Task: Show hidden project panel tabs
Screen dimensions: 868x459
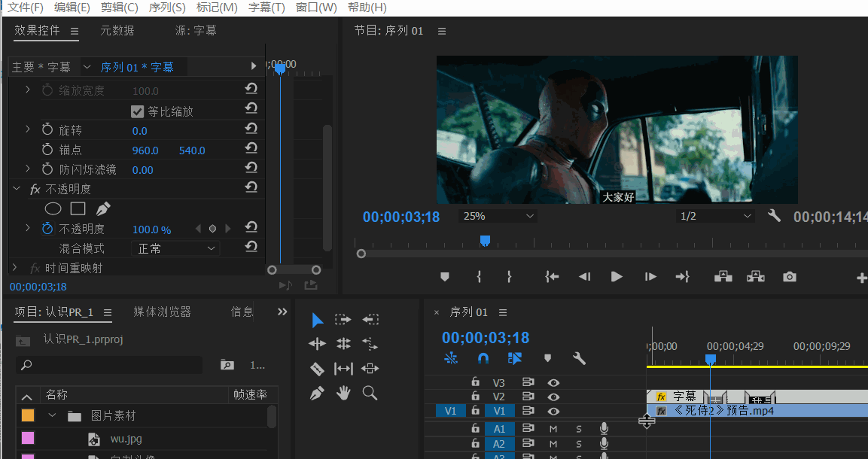Action: [282, 312]
